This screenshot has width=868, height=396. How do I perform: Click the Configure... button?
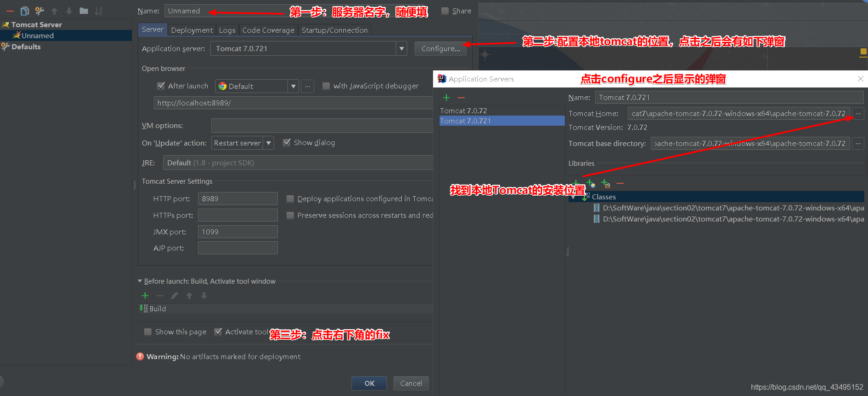point(440,48)
